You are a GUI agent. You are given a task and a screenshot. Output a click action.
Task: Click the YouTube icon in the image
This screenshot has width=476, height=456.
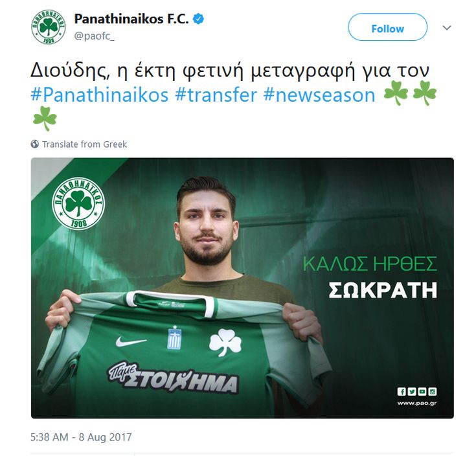(x=422, y=391)
